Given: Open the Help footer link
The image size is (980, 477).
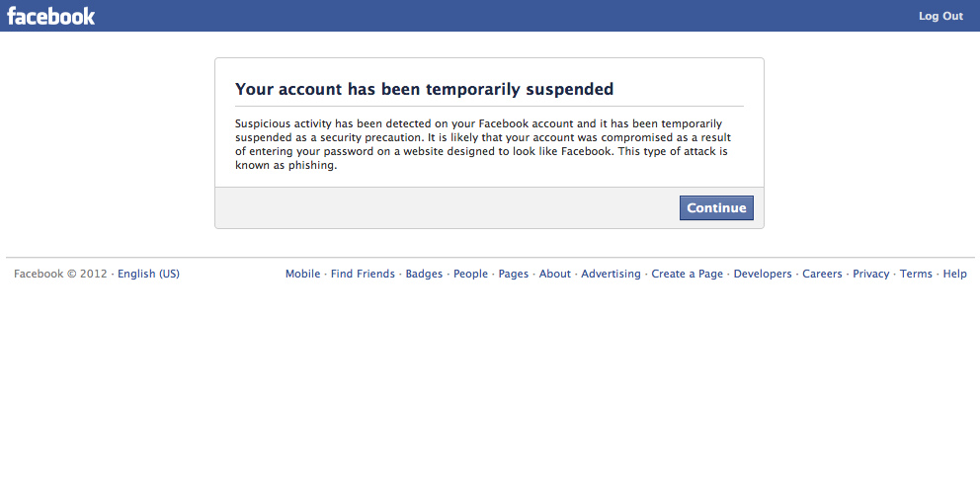Looking at the screenshot, I should pos(954,275).
